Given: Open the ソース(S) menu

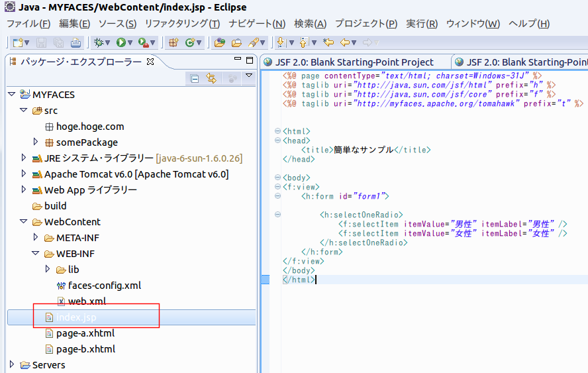Looking at the screenshot, I should coord(117,24).
